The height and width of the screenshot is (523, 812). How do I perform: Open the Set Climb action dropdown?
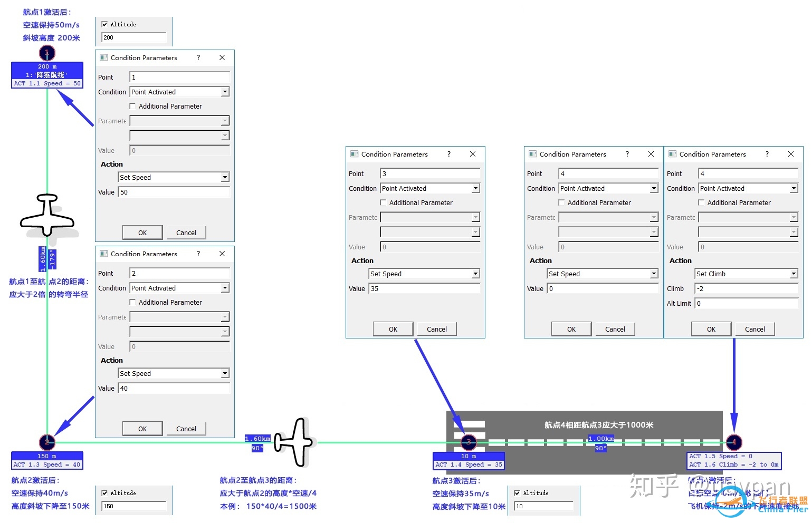pyautogui.click(x=794, y=274)
